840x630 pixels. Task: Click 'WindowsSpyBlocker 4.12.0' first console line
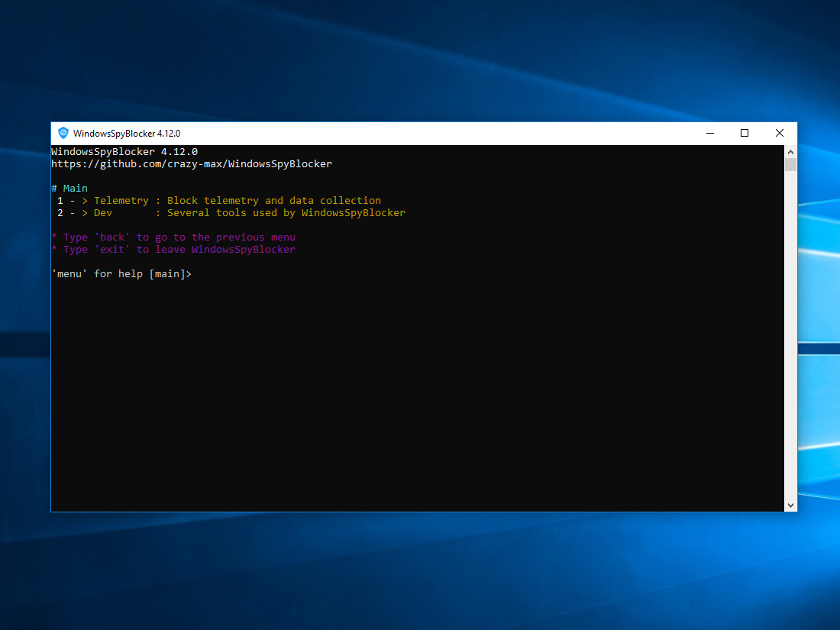point(124,152)
